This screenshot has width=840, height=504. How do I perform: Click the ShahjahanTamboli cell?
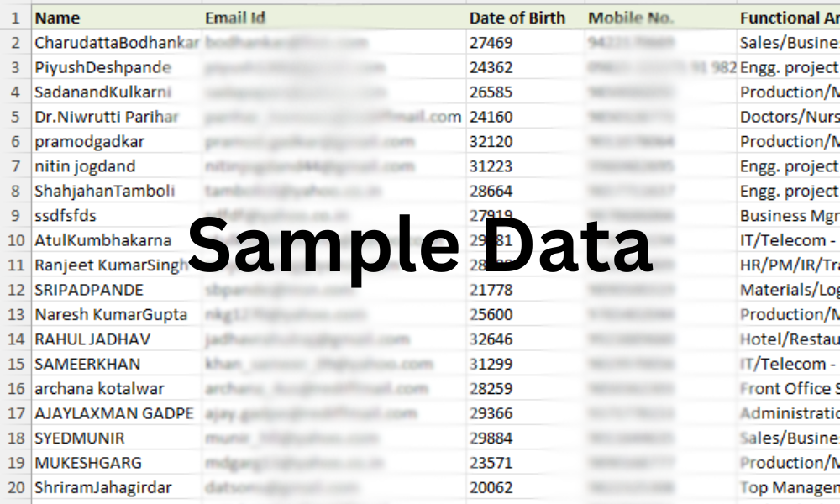pyautogui.click(x=116, y=191)
